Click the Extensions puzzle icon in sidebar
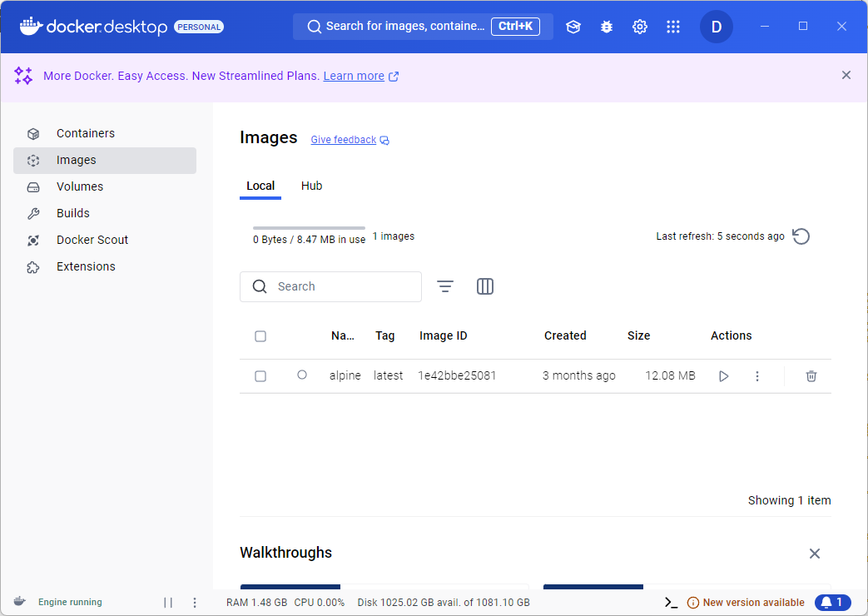 33,267
